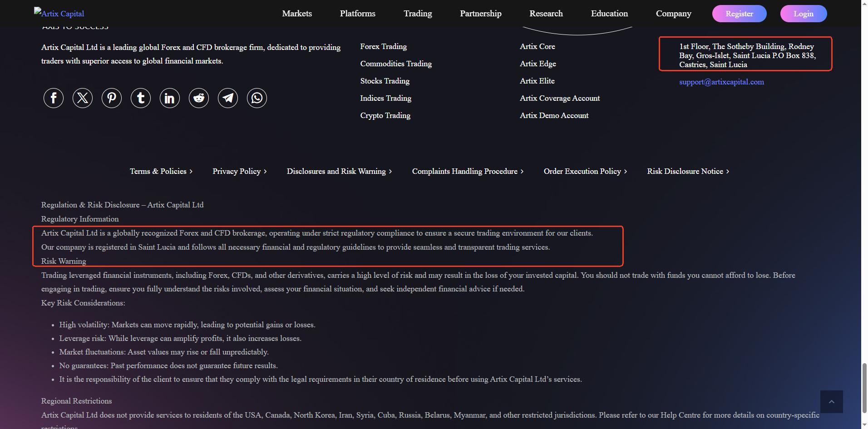Click the 'Key Risk Considerations:' heading
Image resolution: width=868 pixels, height=429 pixels.
point(83,303)
